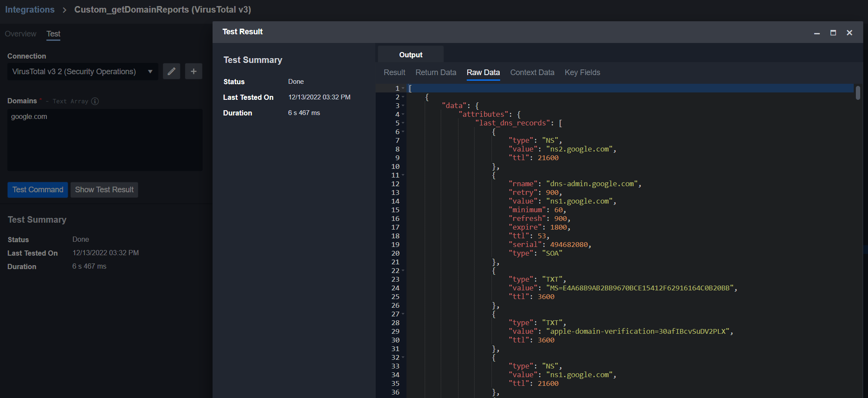Collapse the fold arrow on line 1
This screenshot has height=398, width=868.
[x=403, y=88]
